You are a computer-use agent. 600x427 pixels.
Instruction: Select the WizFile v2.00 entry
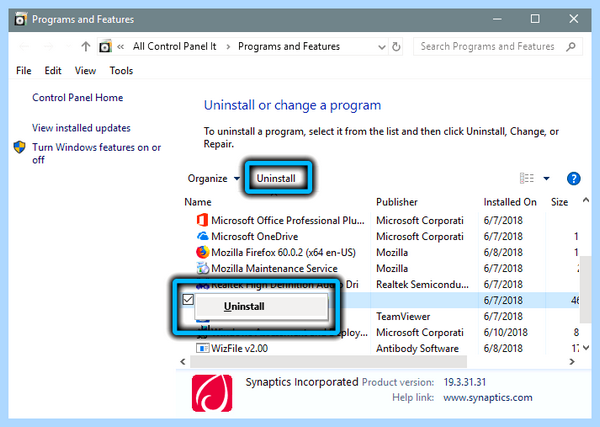tap(239, 349)
